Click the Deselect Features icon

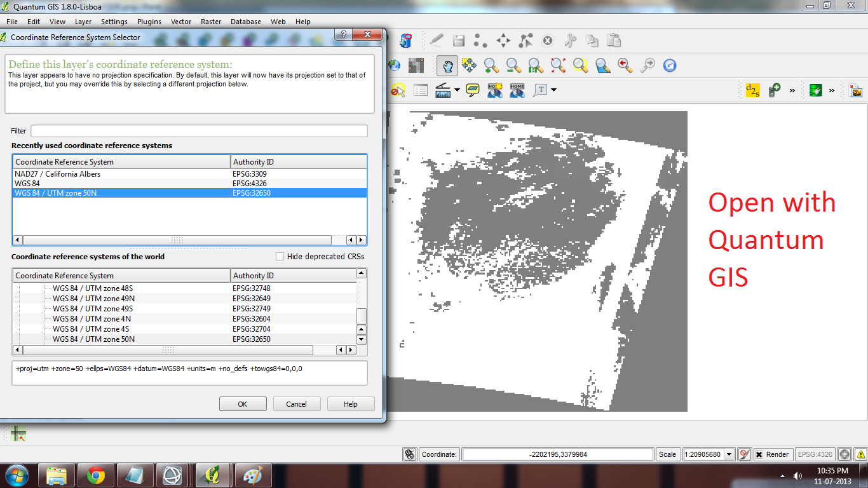[x=398, y=90]
